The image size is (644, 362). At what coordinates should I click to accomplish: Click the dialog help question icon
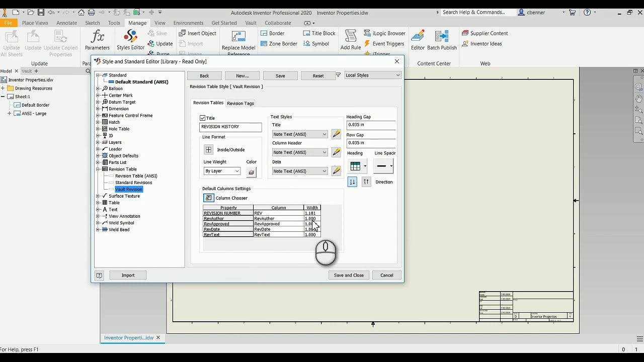click(x=99, y=276)
